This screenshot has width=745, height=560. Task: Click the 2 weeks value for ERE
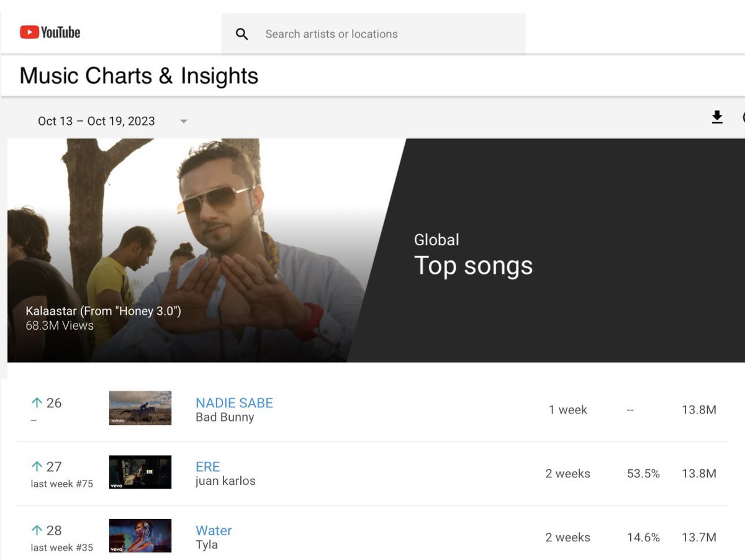point(568,474)
